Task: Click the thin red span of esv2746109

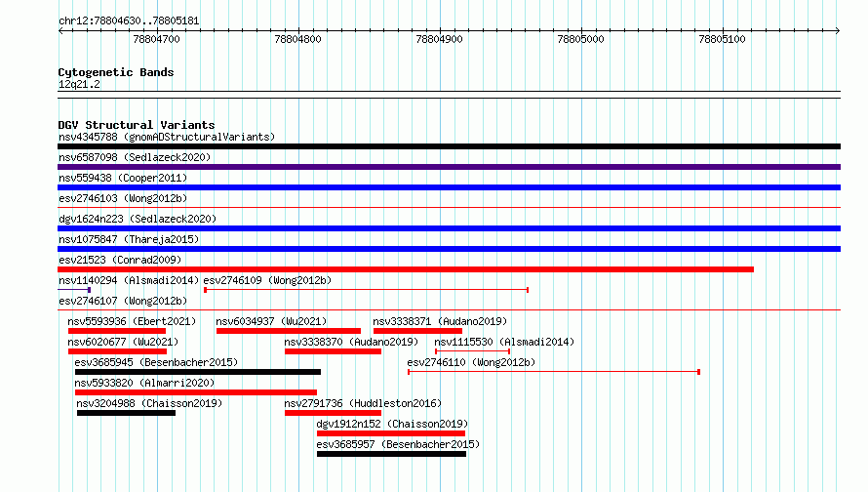Action: [x=366, y=290]
